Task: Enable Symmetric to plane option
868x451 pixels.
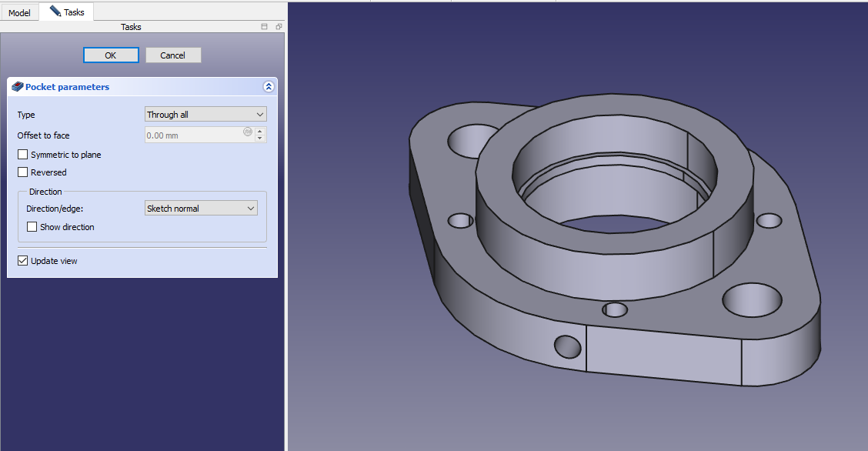Action: point(23,155)
